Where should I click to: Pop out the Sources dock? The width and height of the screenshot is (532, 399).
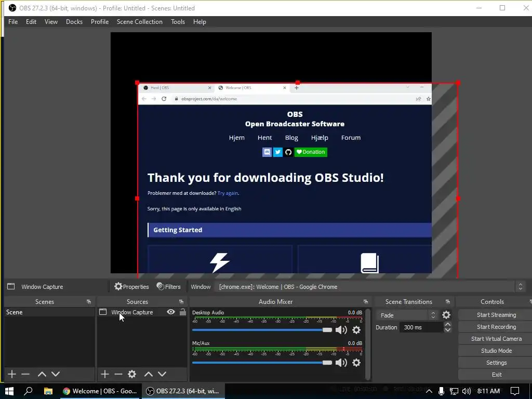[x=181, y=302]
